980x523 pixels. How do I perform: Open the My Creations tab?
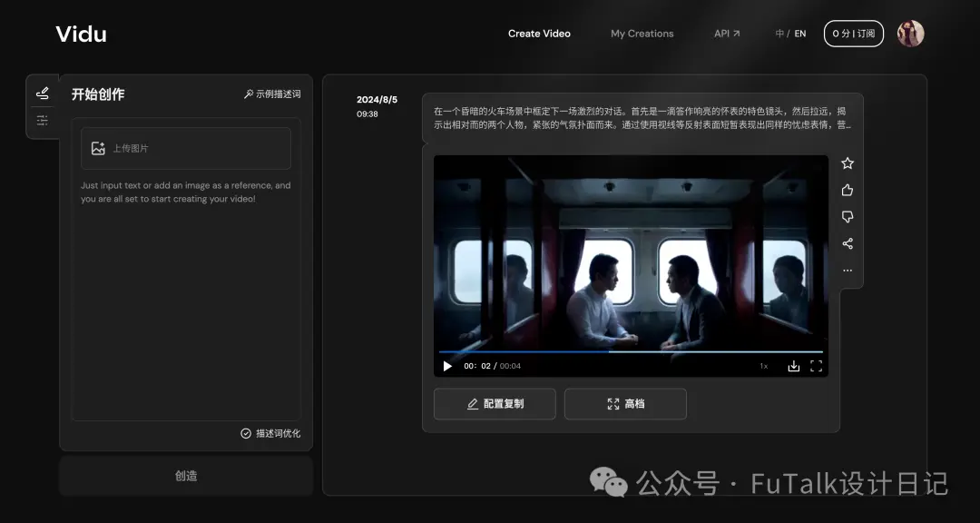[x=642, y=34]
